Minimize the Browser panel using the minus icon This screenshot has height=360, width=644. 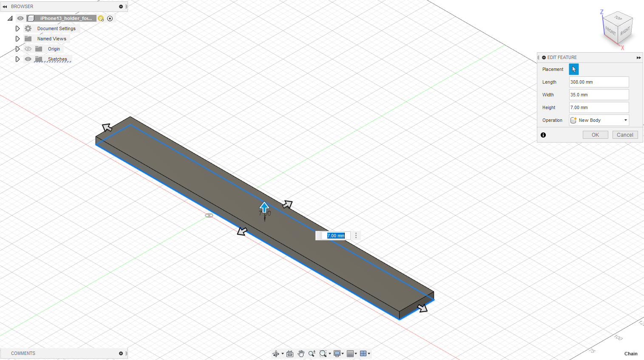[121, 7]
